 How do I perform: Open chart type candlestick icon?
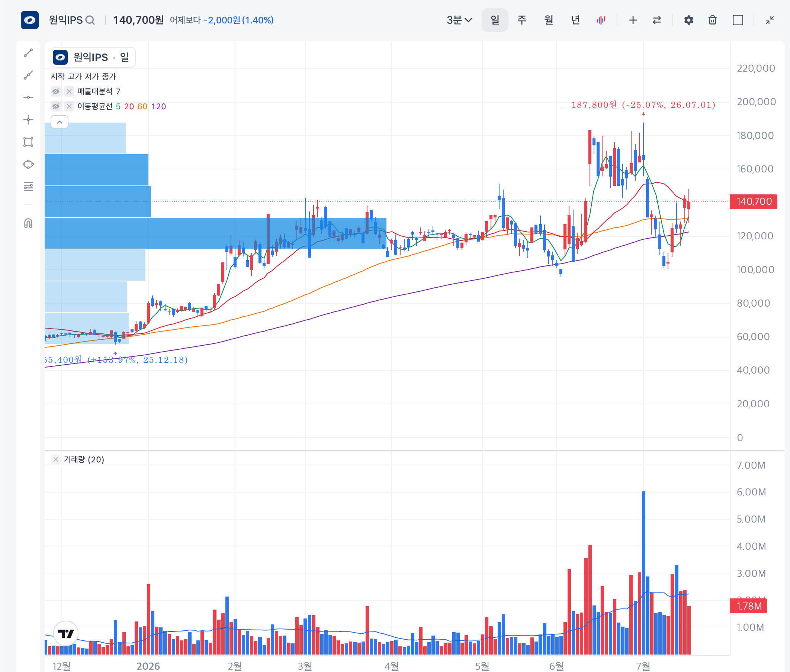pyautogui.click(x=601, y=20)
